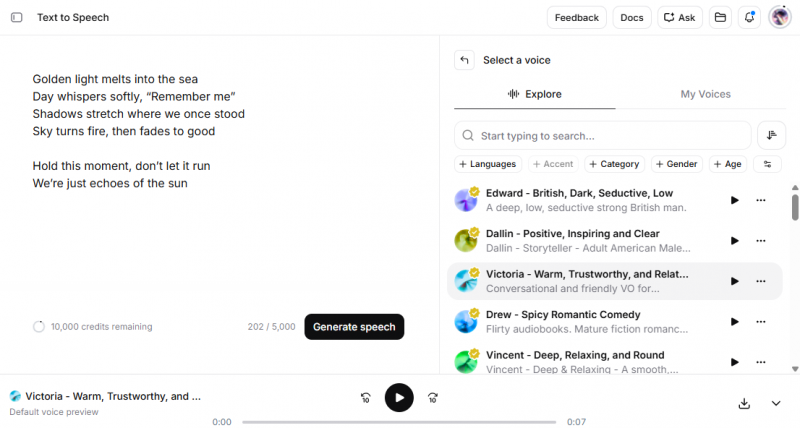This screenshot has width=800, height=428.
Task: Open the Gender filter
Action: point(677,164)
